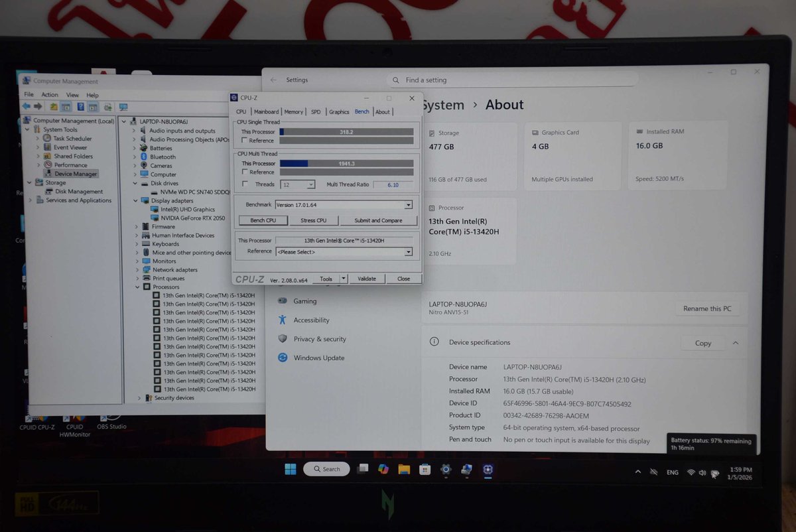Switch to the Graphics tab in CPU-Z

(x=339, y=112)
